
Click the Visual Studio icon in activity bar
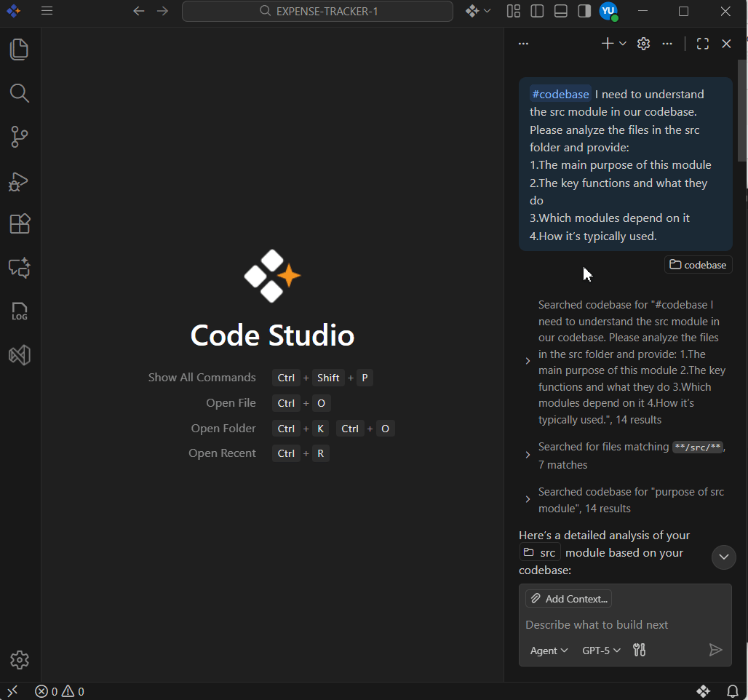click(x=19, y=355)
